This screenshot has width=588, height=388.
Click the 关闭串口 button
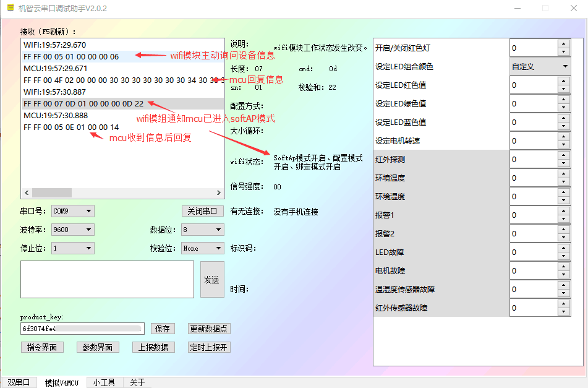pyautogui.click(x=203, y=210)
